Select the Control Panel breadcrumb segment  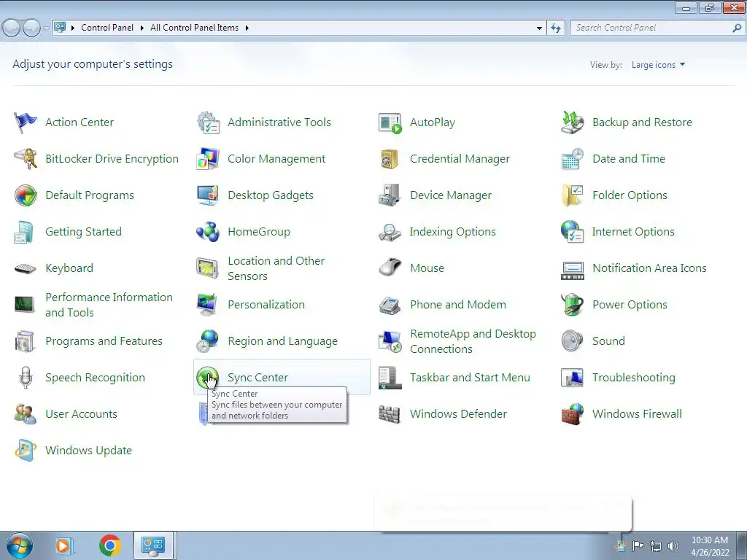(x=107, y=28)
